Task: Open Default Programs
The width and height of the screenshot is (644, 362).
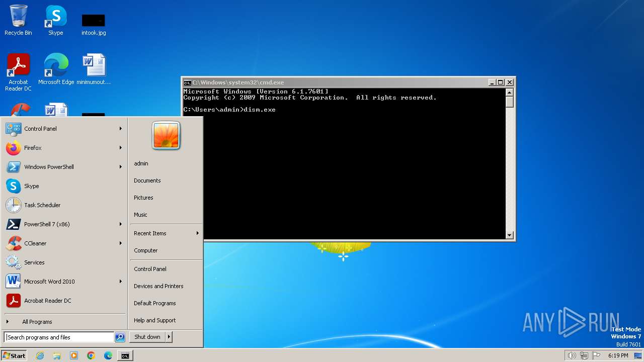Action: tap(154, 303)
